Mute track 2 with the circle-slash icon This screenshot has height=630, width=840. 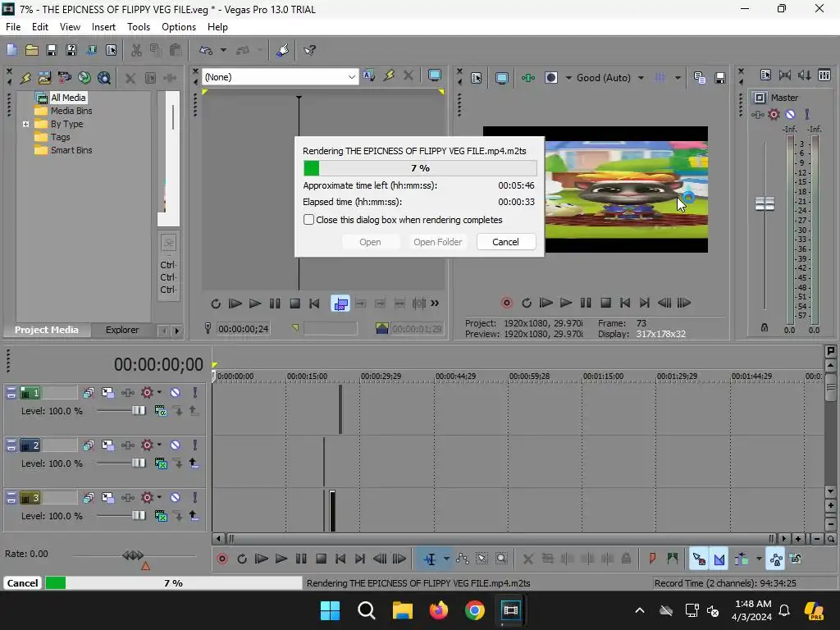point(176,445)
